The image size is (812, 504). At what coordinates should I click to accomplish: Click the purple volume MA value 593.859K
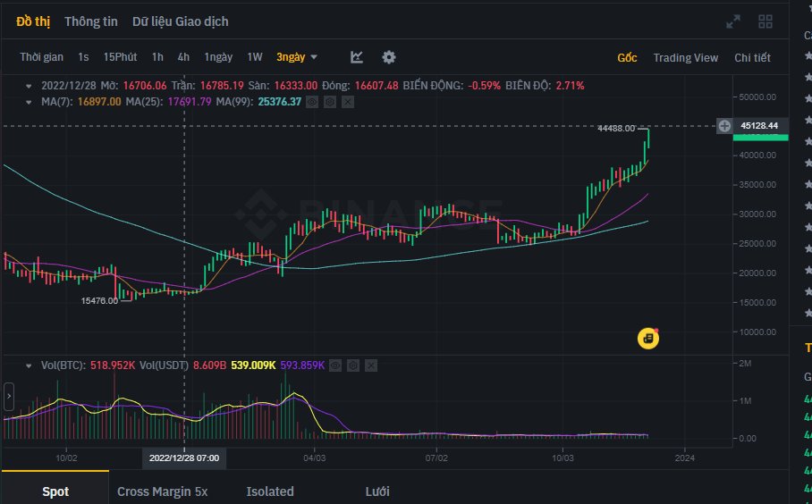tap(302, 365)
